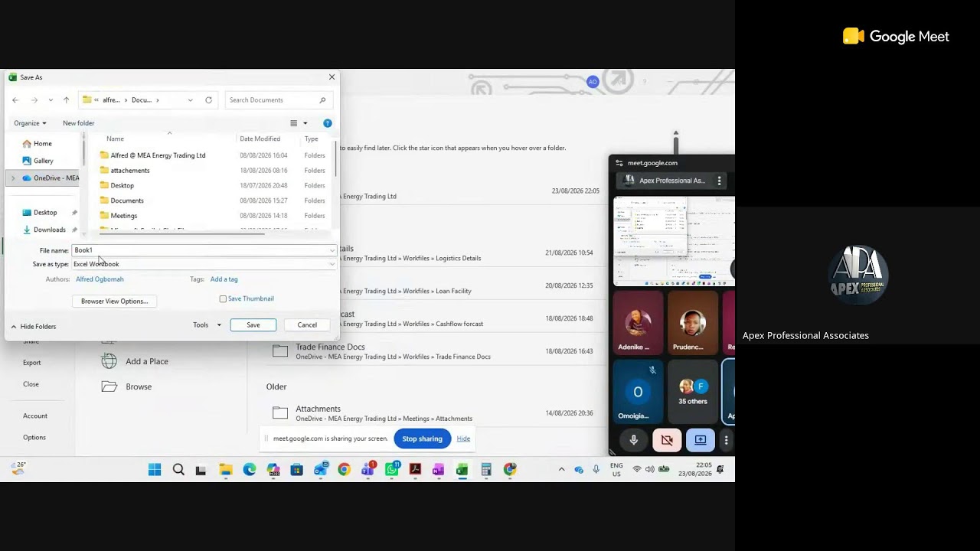980x551 pixels.
Task: Select Export in Excel backstage menu
Action: tap(32, 363)
